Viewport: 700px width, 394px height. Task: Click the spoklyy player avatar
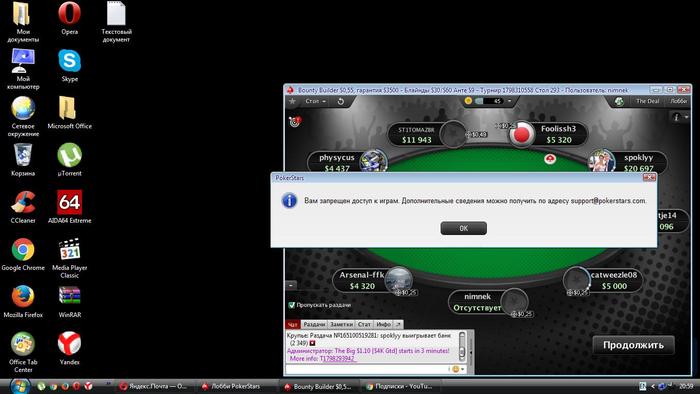click(601, 161)
